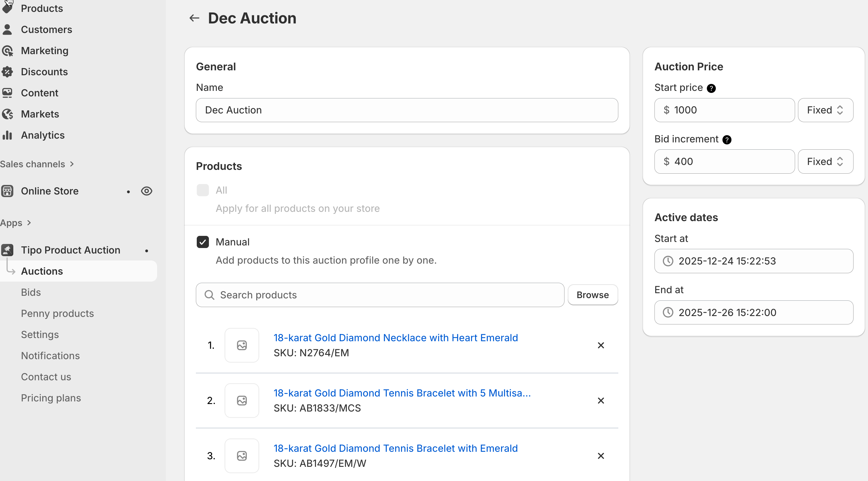The image size is (868, 481).
Task: Check the All products checkbox
Action: pos(203,190)
